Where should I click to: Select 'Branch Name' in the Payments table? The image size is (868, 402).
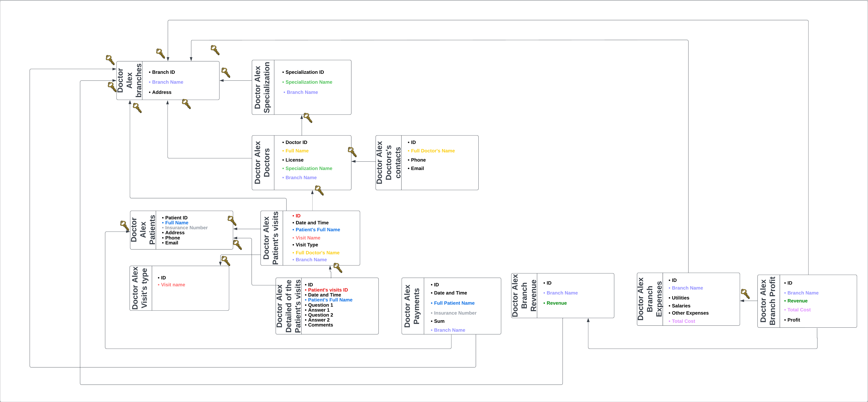450,330
